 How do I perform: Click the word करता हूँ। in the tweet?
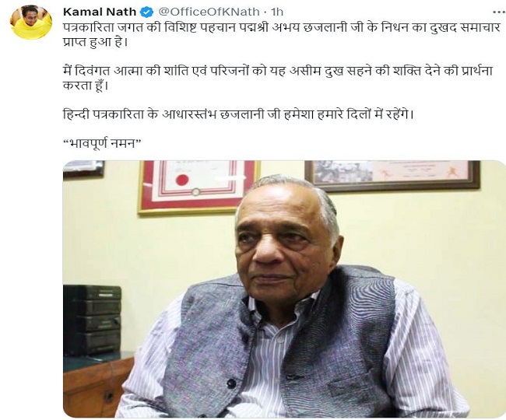point(84,86)
